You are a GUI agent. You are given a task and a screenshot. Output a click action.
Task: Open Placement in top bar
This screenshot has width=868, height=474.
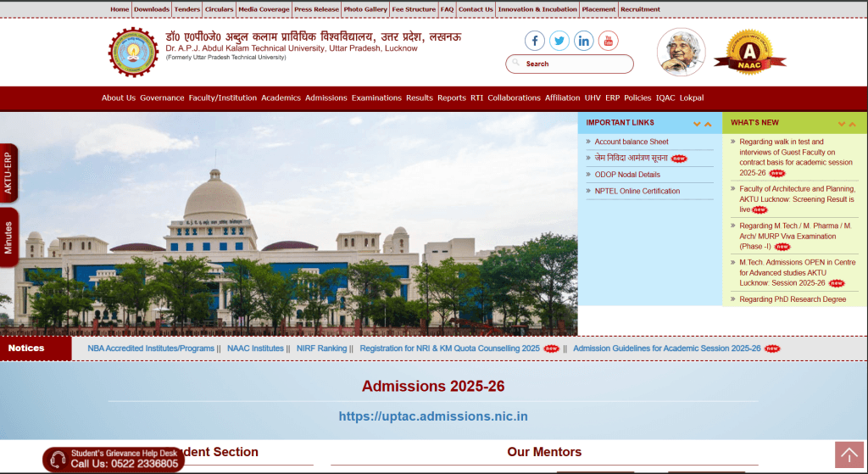pyautogui.click(x=598, y=9)
